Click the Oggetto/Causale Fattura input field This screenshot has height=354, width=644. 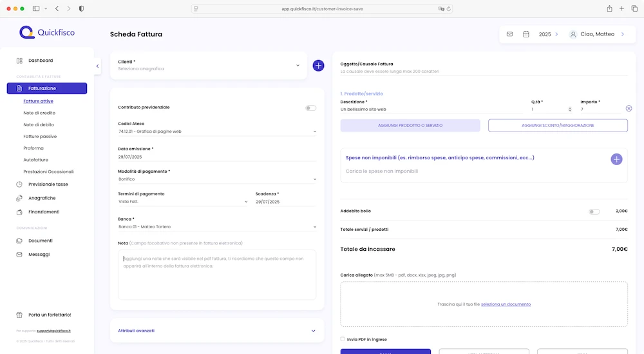point(483,72)
